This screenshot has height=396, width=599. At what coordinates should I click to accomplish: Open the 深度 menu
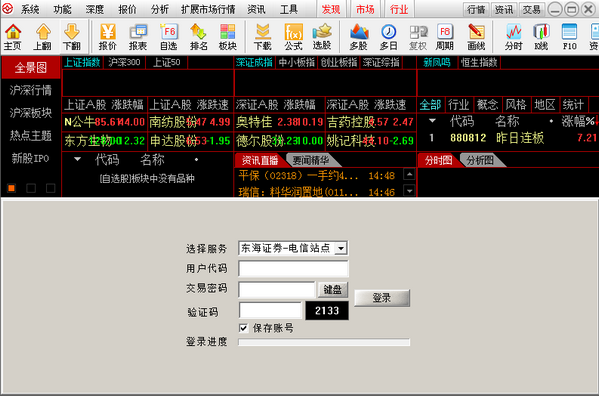94,9
